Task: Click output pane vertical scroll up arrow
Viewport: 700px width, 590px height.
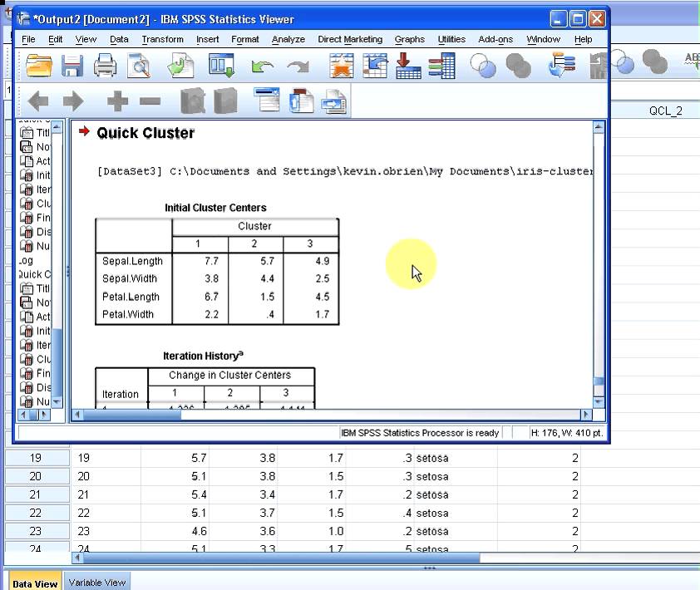Action: point(599,128)
